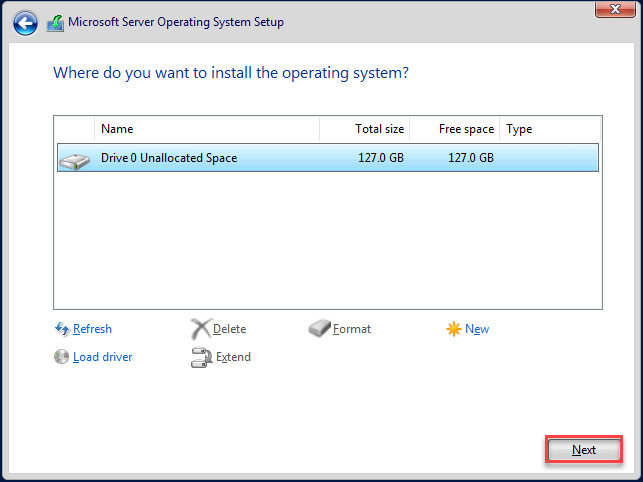The image size is (643, 482).
Task: Click the Refresh arrows icon
Action: point(62,329)
